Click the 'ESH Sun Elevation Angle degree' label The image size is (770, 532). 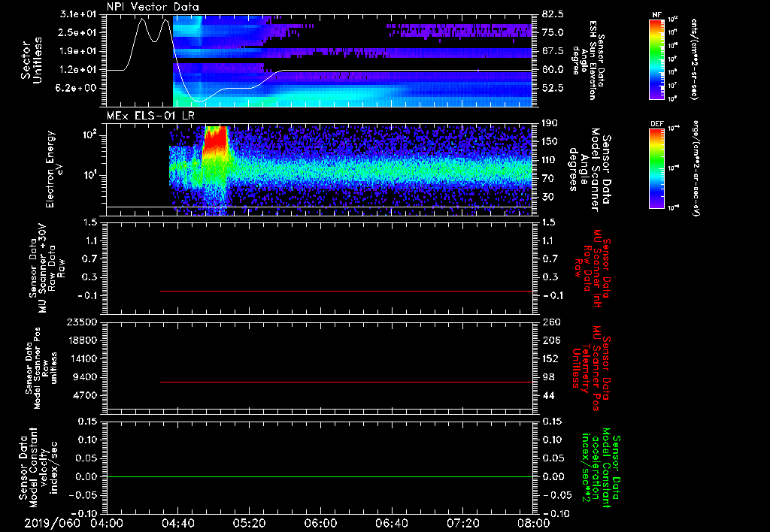point(588,60)
